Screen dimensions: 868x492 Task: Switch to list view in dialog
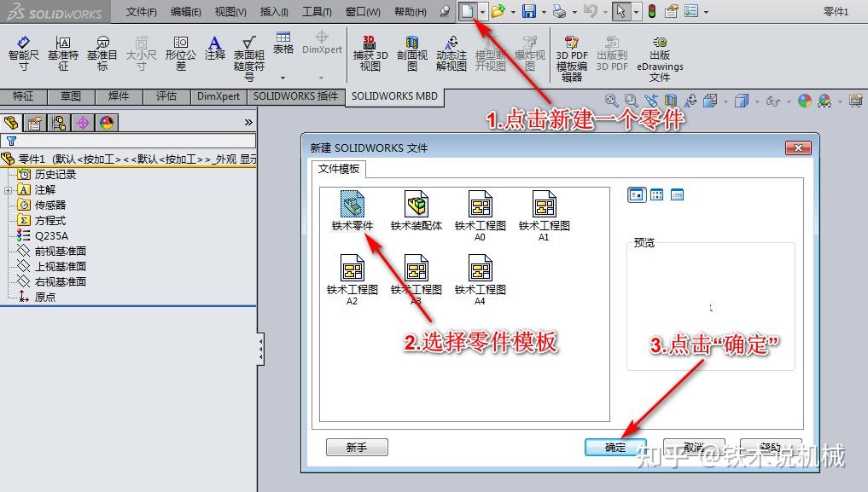pos(657,194)
